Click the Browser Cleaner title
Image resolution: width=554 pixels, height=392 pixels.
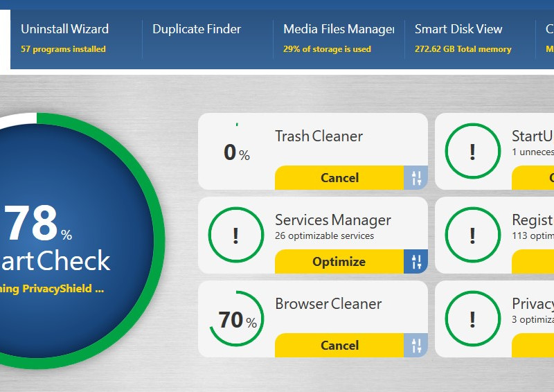pos(328,303)
